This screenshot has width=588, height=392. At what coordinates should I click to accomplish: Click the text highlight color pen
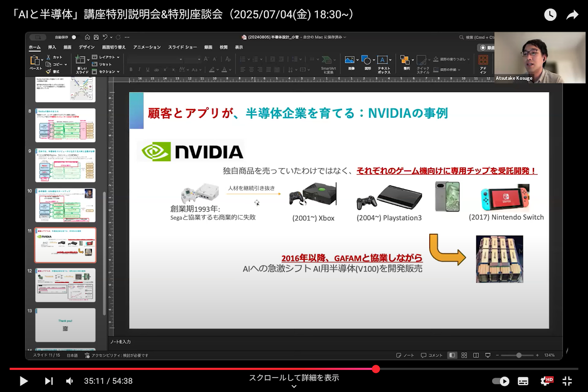tap(212, 70)
